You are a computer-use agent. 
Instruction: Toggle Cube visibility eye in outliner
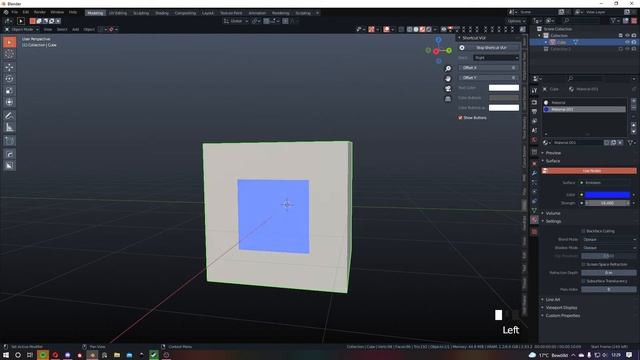tap(627, 42)
